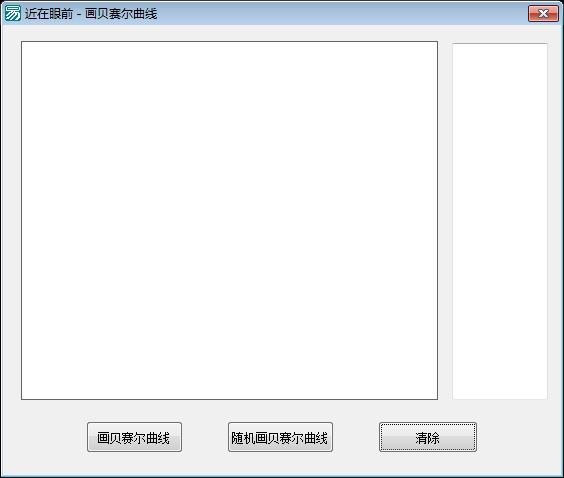Viewport: 564px width, 478px height.
Task: Click the 清除 button
Action: tap(428, 437)
